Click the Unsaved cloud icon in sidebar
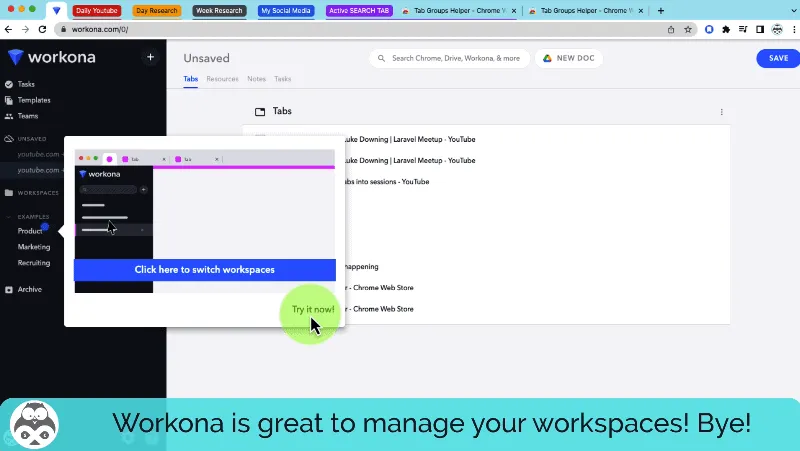 tap(9, 139)
